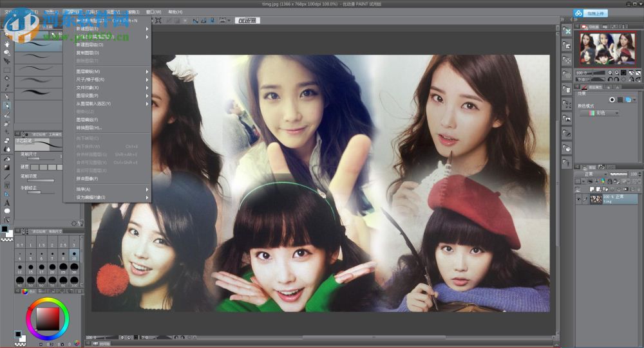This screenshot has height=348, width=644.
Task: Click the Navigator fit-to-screen square icon
Action: 623,73
